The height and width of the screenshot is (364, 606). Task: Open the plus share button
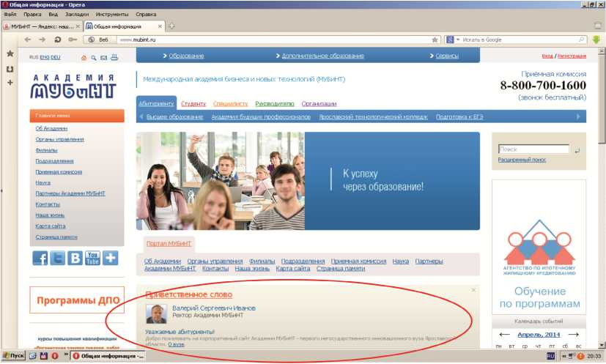point(111,258)
